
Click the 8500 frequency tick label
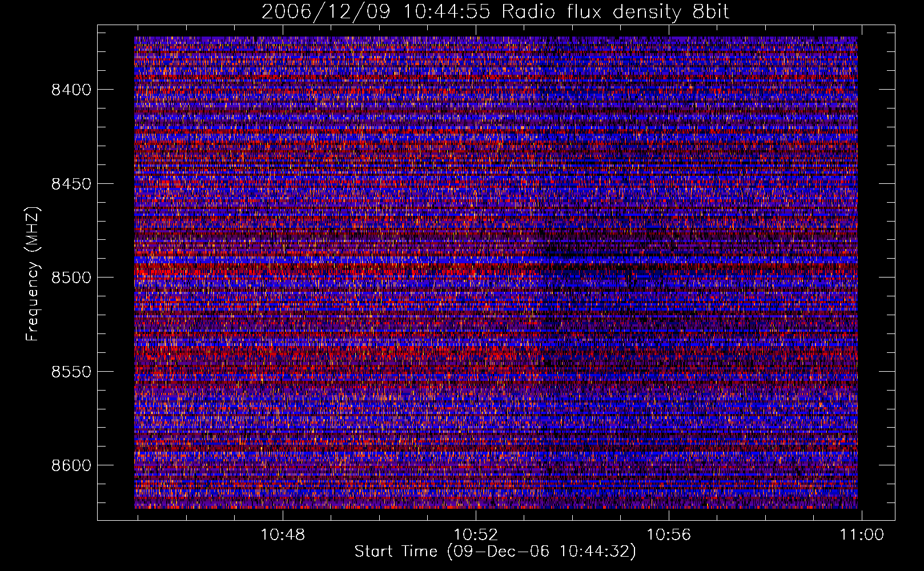pos(71,278)
